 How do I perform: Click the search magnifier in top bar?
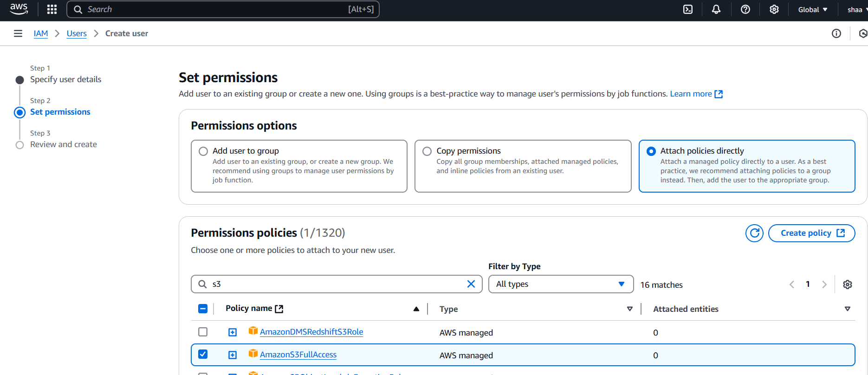[x=78, y=9]
